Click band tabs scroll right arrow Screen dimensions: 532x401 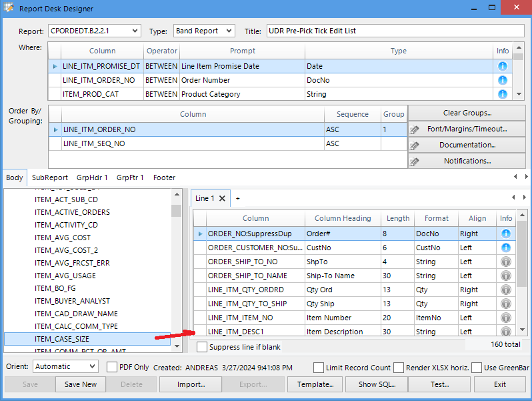click(526, 177)
